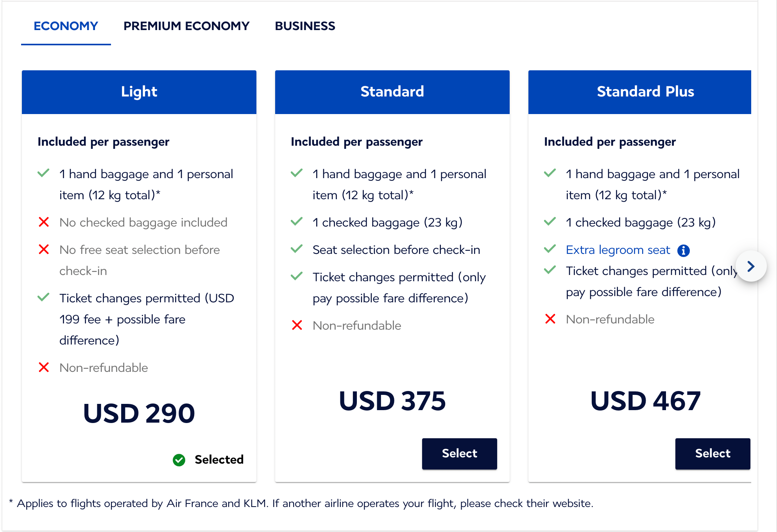Click the Standard Plus fare header
Image resolution: width=777 pixels, height=532 pixels.
[x=645, y=92]
